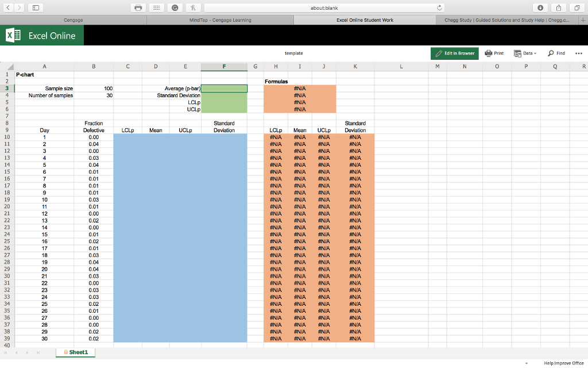Show the Safari downloads icon
This screenshot has width=588, height=368.
click(x=540, y=7)
